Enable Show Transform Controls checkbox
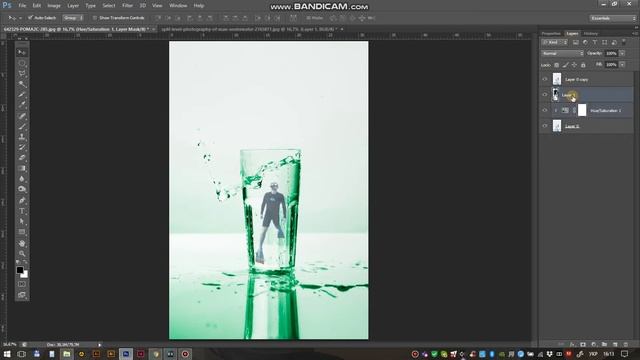The height and width of the screenshot is (360, 640). (x=95, y=18)
